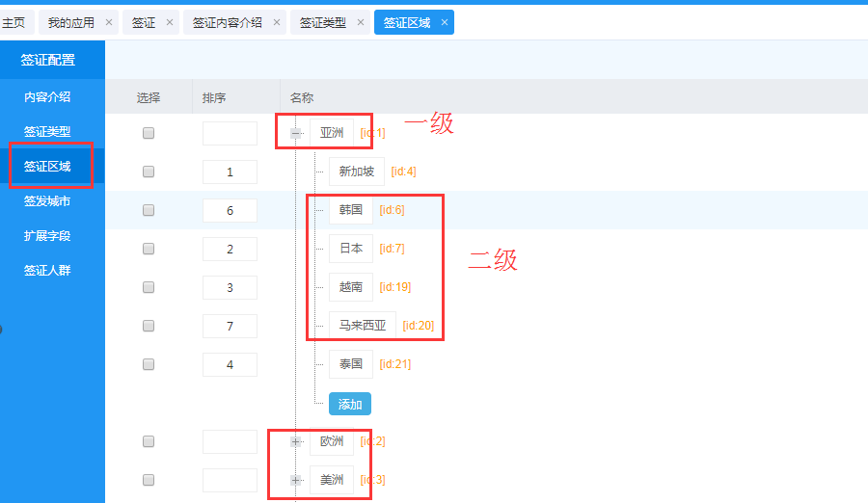Switch to the 主页 tab
Screen dimensions: 868x503
tap(14, 22)
